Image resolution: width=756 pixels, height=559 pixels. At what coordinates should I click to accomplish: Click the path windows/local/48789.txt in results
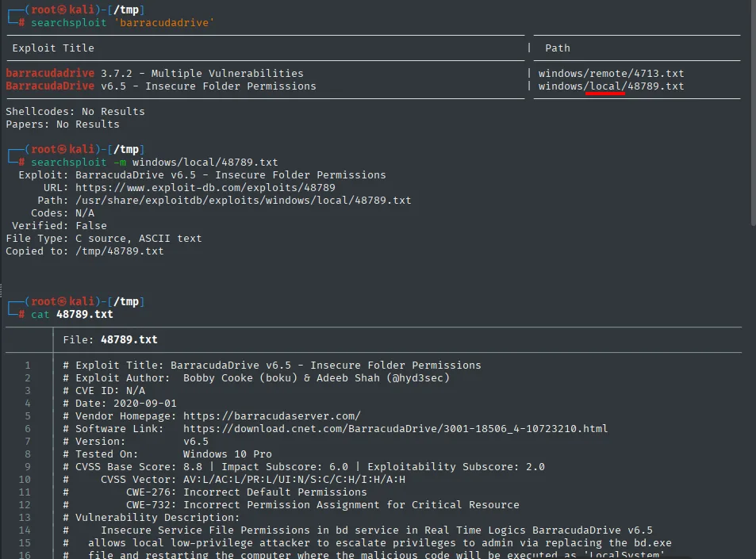coord(611,86)
